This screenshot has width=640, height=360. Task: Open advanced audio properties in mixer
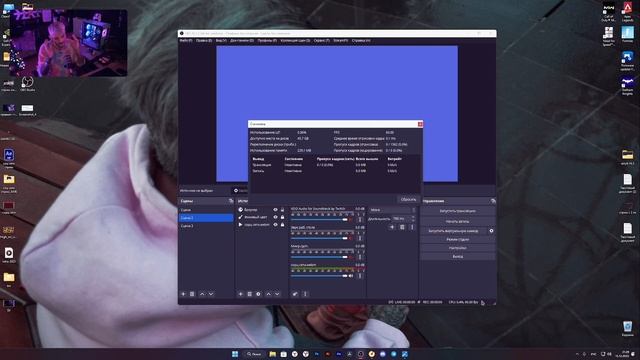point(295,294)
